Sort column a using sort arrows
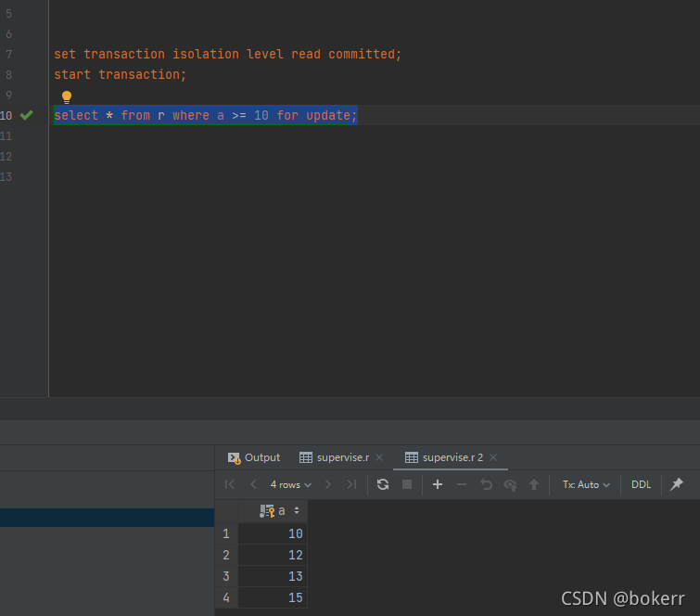The image size is (700, 616). coord(297,510)
